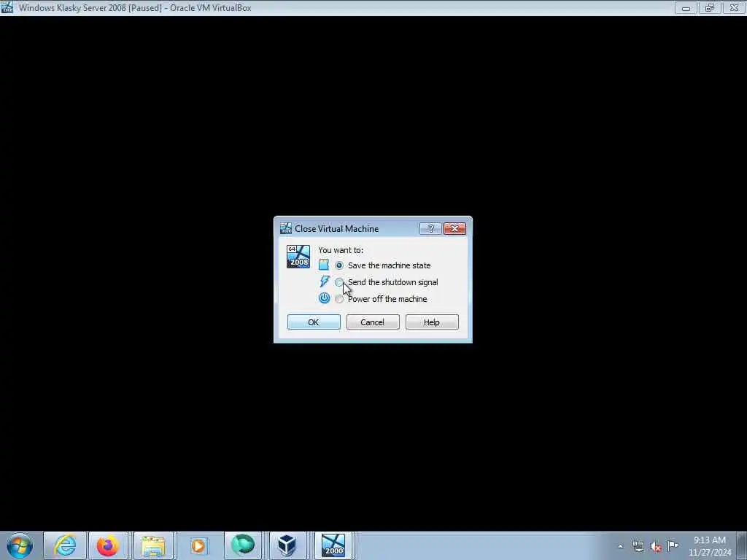Click the Windows 2008 VM icon in dialog
Viewport: 747px width, 560px height.
tap(298, 257)
